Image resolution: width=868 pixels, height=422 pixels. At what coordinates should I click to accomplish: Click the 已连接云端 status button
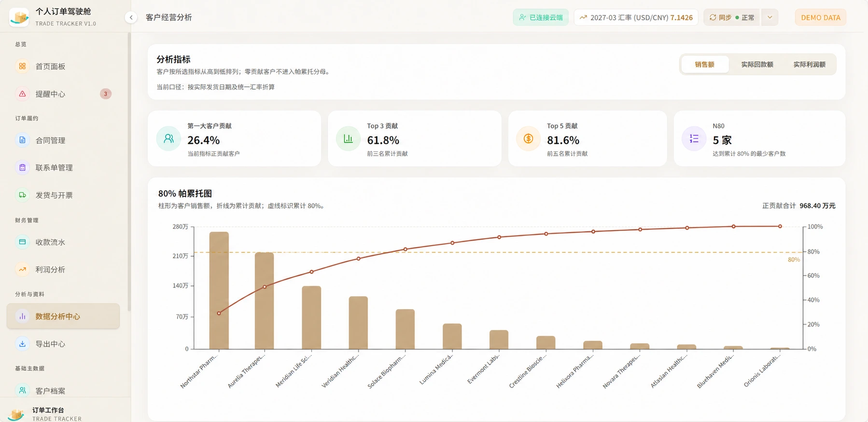541,17
